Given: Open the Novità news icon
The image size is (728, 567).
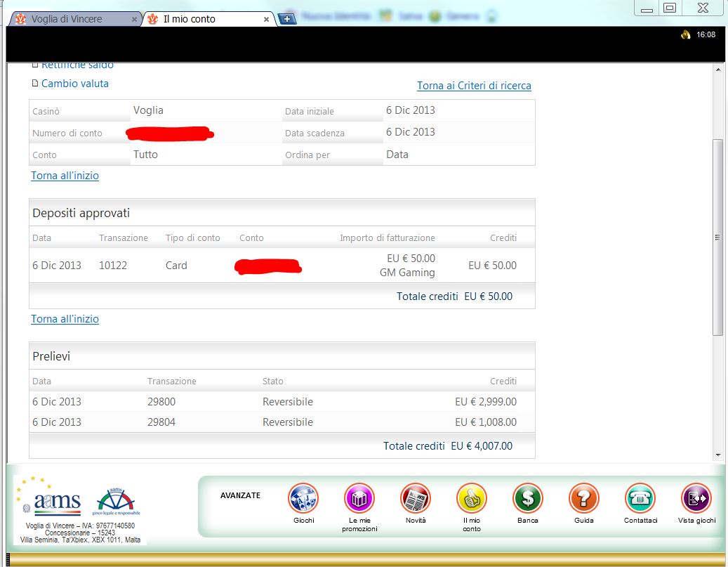Looking at the screenshot, I should coord(416,498).
